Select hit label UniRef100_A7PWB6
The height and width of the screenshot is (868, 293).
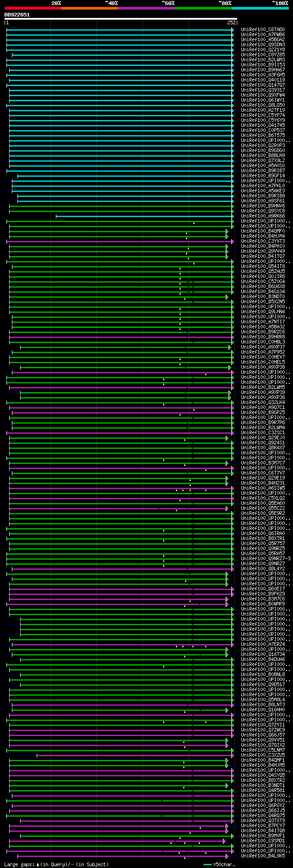point(263,35)
